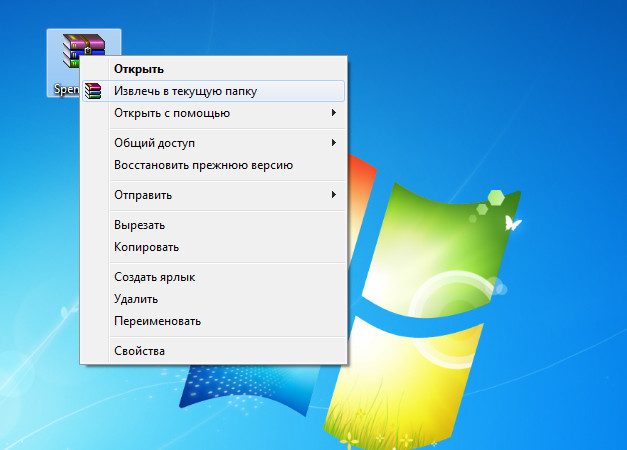Expand the arrow beside Общий доступ
627x450 pixels.
333,142
